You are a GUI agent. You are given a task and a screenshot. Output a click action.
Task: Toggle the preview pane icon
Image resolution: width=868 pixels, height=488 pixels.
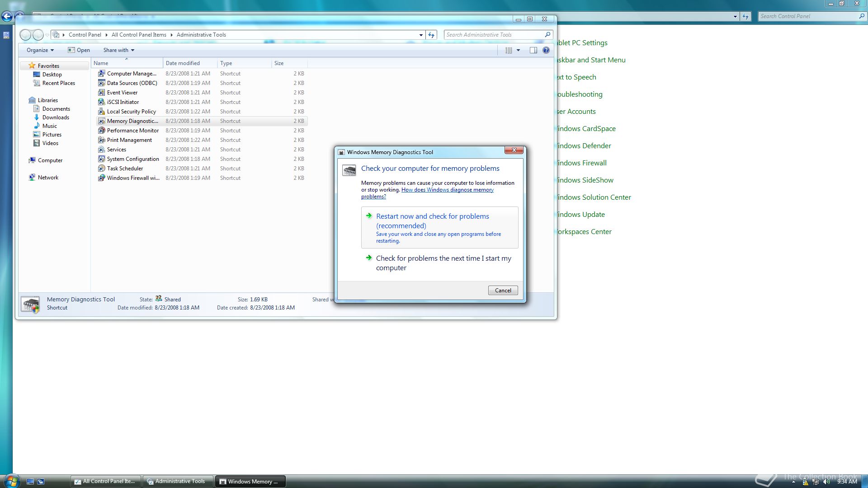533,50
